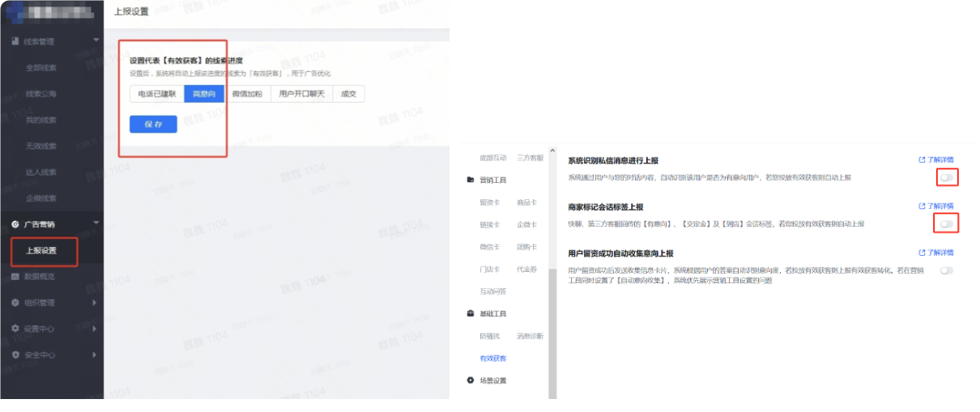Choose the 微信加粉 progress option
The image size is (980, 412).
(x=247, y=94)
